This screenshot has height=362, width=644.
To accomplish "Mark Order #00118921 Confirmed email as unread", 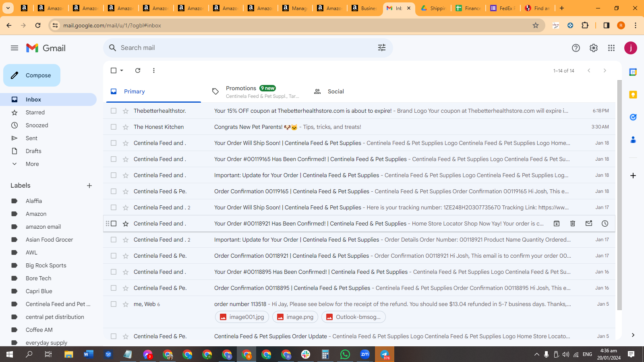I will pyautogui.click(x=589, y=223).
